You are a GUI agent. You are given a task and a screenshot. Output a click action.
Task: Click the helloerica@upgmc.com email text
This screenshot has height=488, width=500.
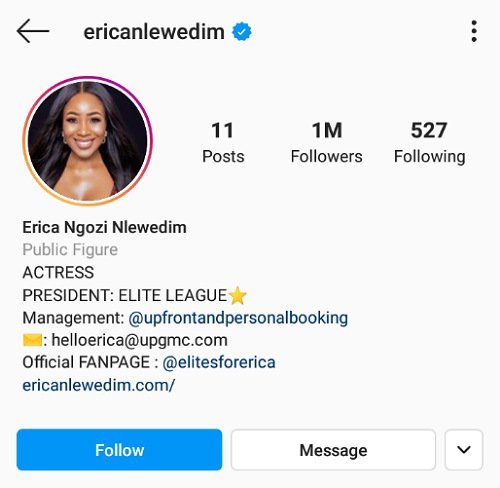click(x=140, y=340)
